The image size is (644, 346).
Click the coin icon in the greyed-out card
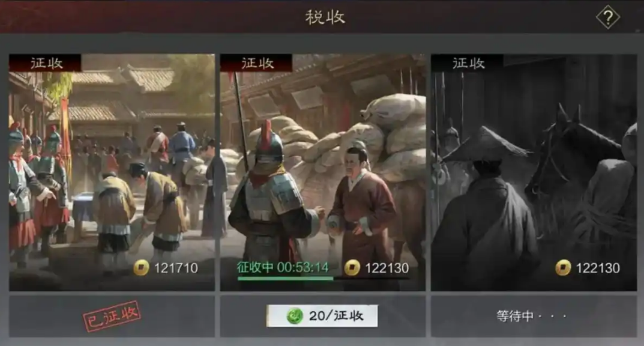click(563, 268)
